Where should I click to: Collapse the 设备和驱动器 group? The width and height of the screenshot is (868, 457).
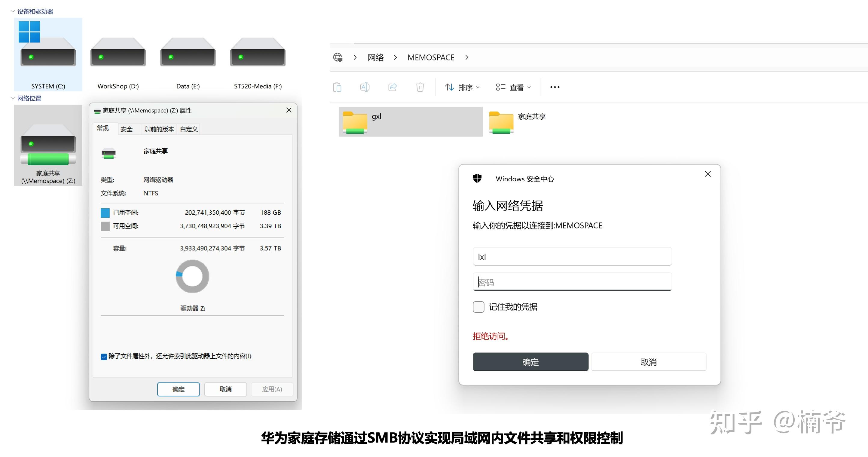point(12,11)
